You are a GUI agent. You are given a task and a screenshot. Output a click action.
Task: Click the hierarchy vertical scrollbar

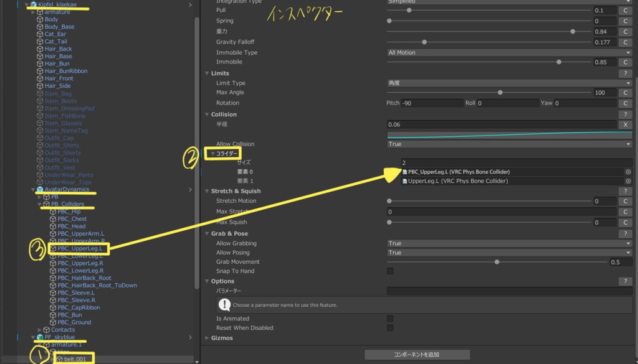point(197,152)
